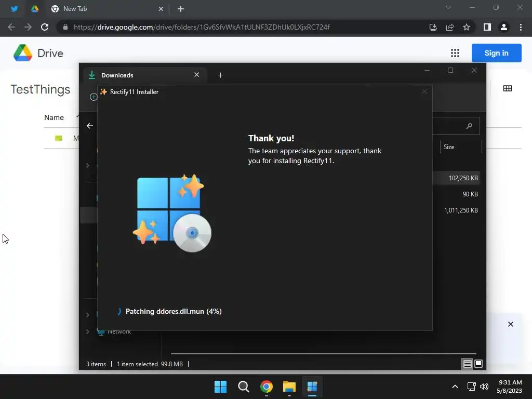Click the 1 item selected 99.8 MB text
Image resolution: width=532 pixels, height=399 pixels.
[x=150, y=364]
